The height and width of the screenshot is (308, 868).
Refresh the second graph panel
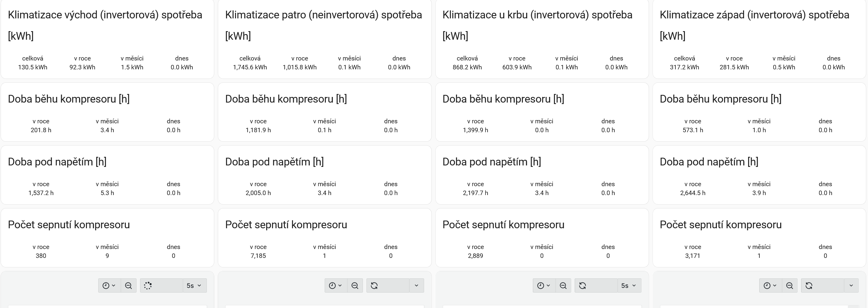375,285
